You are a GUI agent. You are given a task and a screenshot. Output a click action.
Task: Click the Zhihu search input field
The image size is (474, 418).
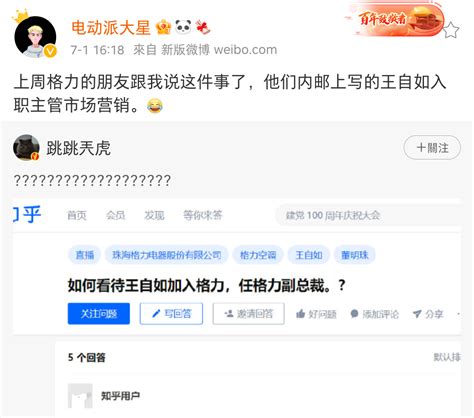pyautogui.click(x=368, y=215)
